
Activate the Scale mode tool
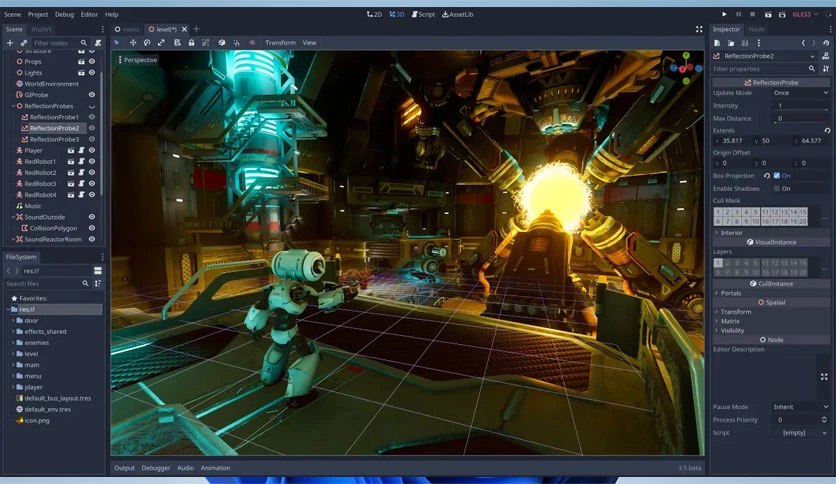tap(161, 43)
